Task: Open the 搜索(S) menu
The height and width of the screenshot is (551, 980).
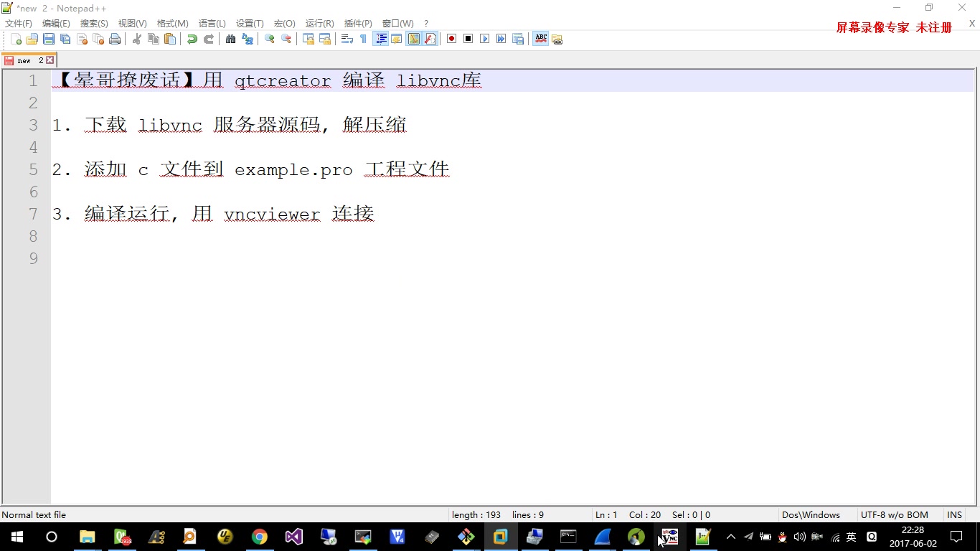Action: click(x=94, y=24)
